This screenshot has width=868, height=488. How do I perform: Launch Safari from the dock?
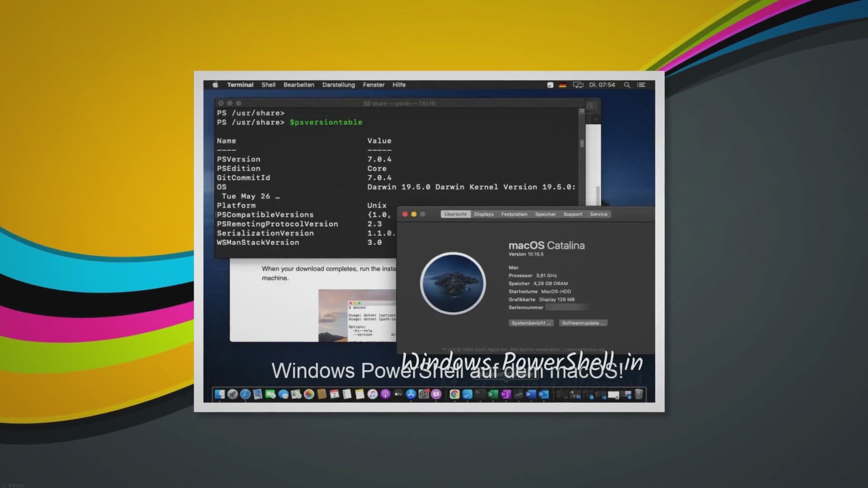245,394
